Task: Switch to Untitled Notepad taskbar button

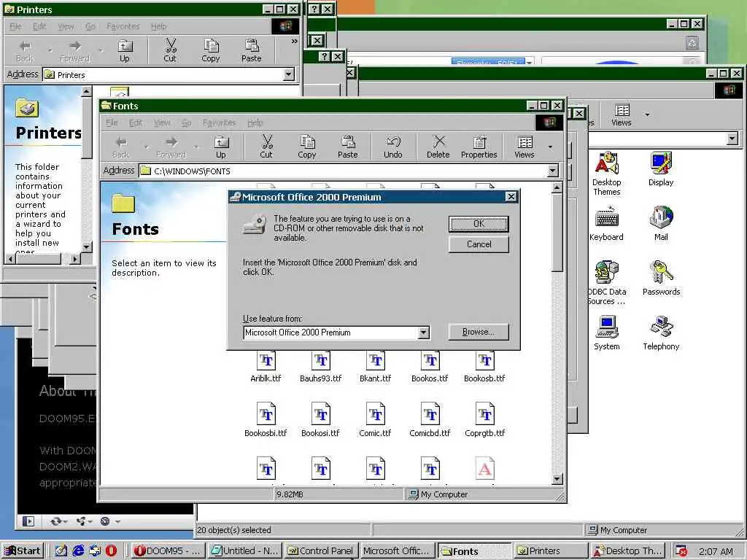Action: pos(245,551)
